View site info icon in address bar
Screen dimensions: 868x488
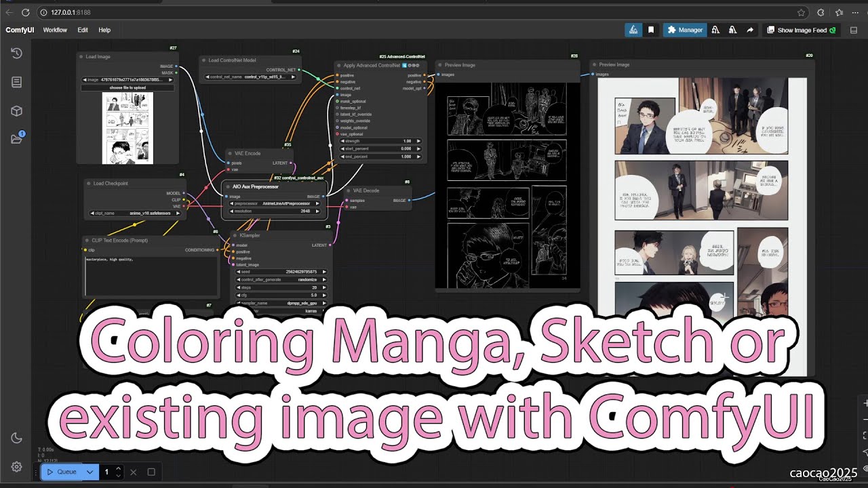point(43,12)
